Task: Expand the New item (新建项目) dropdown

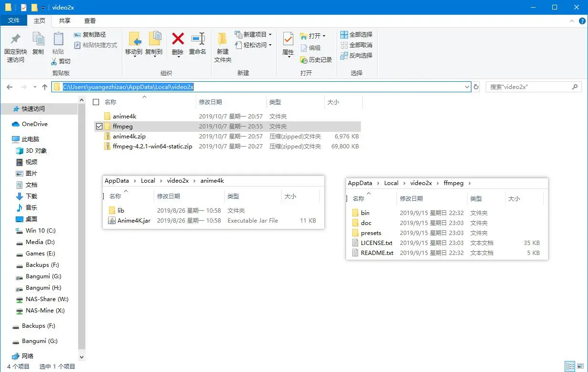Action: [270, 35]
